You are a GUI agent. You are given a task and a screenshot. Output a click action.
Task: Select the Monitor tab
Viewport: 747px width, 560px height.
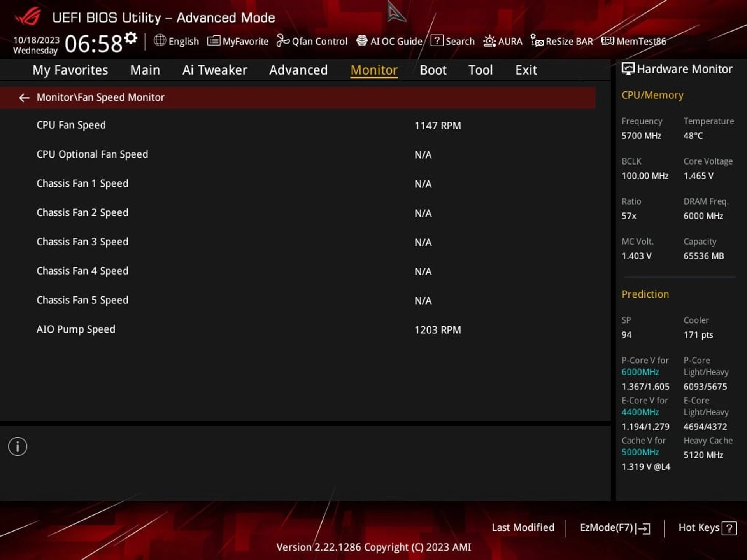pyautogui.click(x=374, y=70)
